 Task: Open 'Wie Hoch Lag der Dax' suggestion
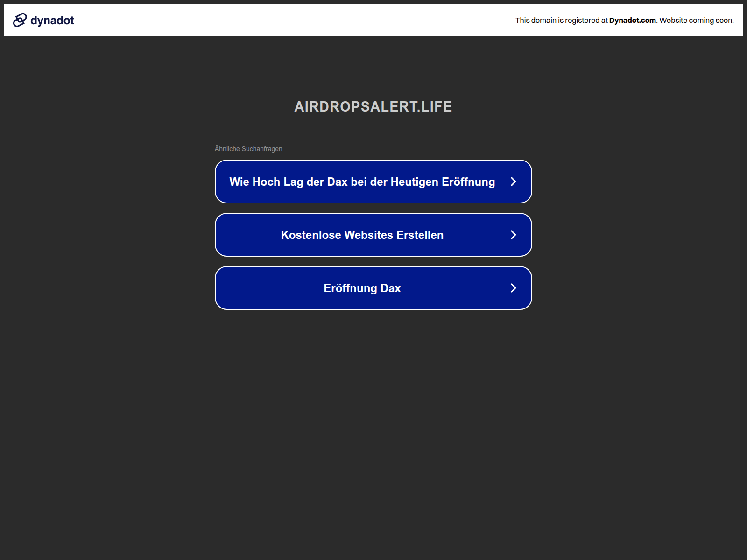click(x=362, y=182)
